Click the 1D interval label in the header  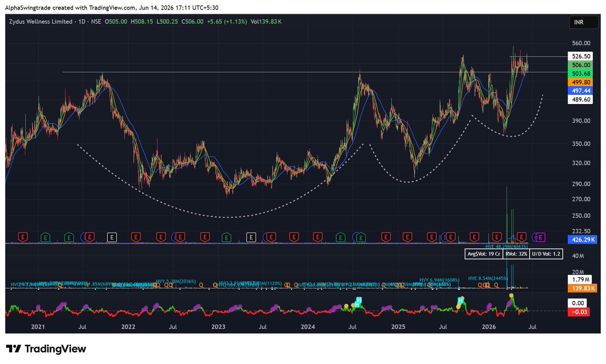(81, 22)
